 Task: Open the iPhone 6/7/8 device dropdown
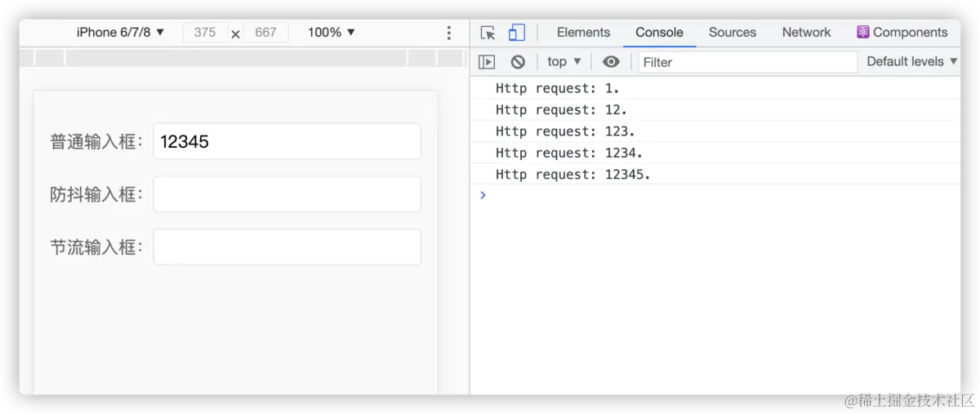(121, 33)
